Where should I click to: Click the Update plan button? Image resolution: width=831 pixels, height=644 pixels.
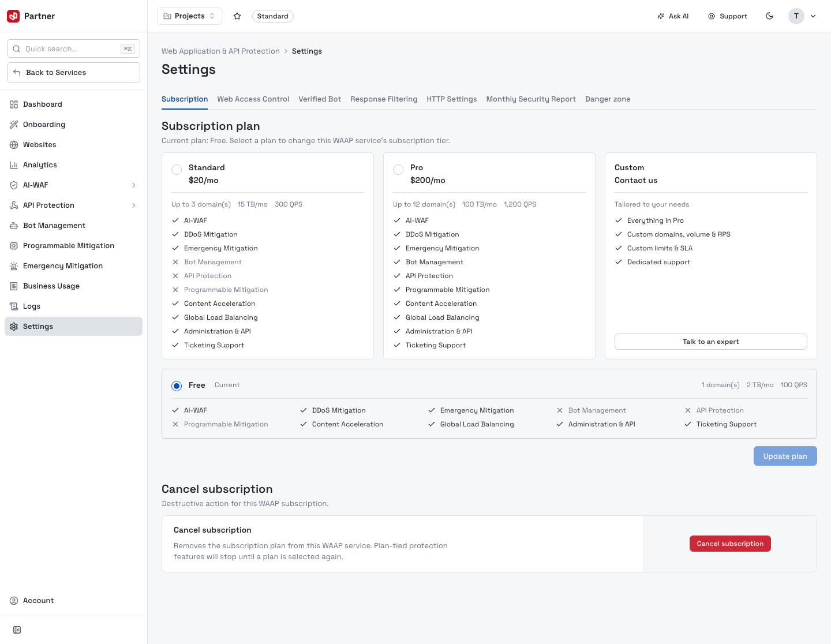pos(785,456)
